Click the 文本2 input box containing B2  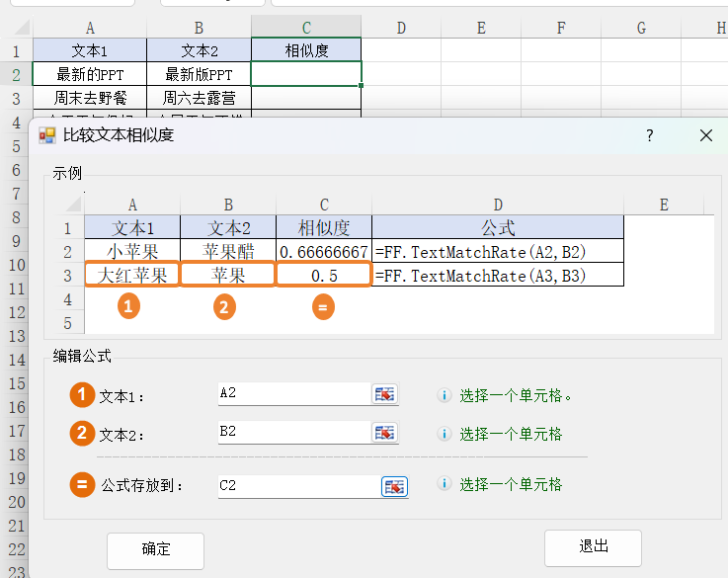(293, 432)
